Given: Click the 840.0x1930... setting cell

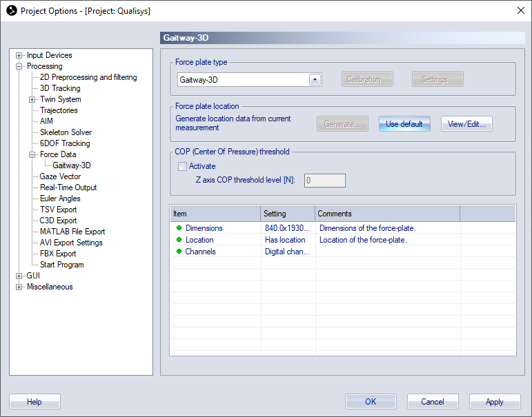Looking at the screenshot, I should 287,228.
